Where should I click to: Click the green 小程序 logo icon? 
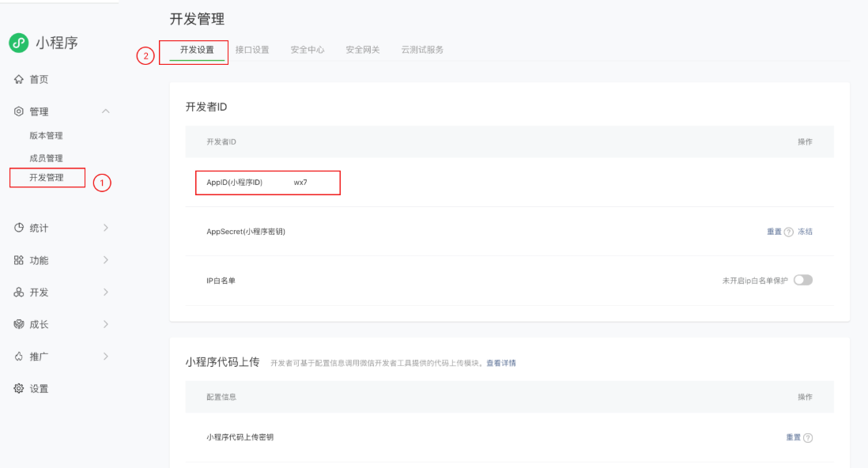click(19, 43)
